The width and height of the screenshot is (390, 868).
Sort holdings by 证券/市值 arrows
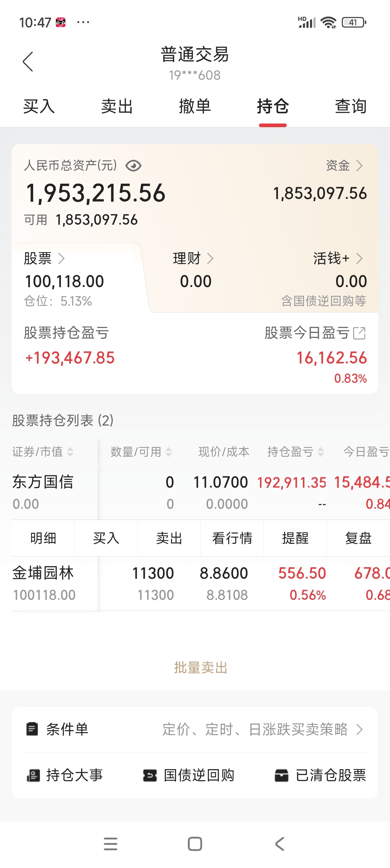pos(70,452)
